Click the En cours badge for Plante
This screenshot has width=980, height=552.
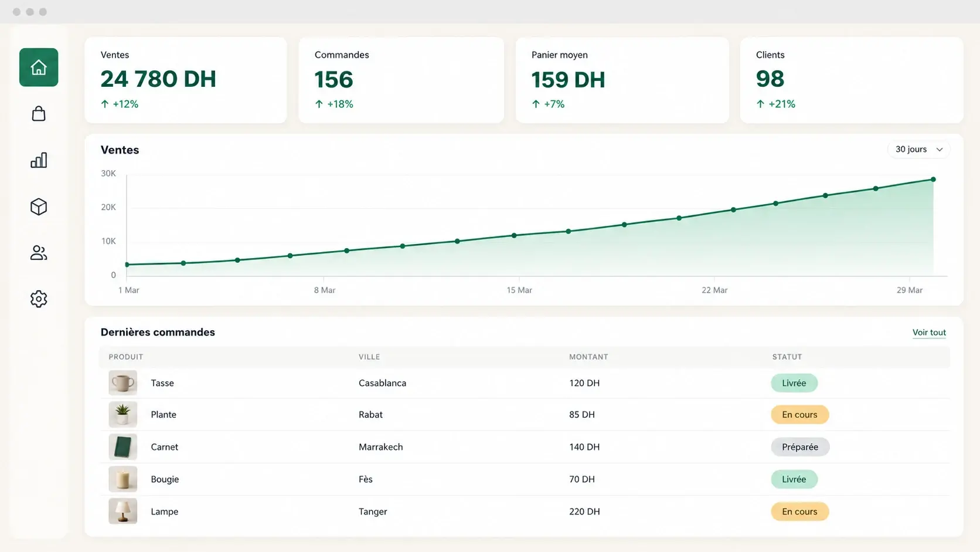tap(799, 415)
